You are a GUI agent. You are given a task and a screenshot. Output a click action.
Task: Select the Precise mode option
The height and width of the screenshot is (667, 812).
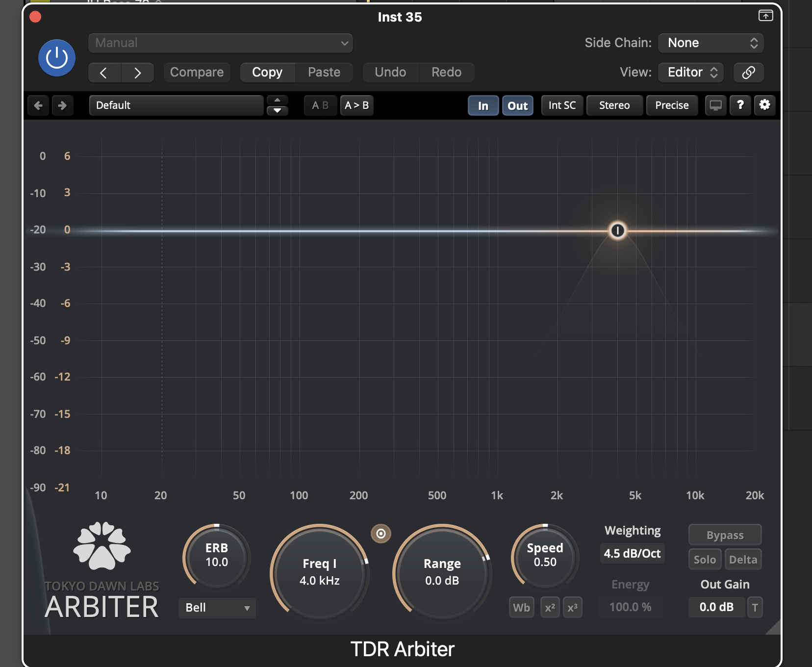coord(672,105)
